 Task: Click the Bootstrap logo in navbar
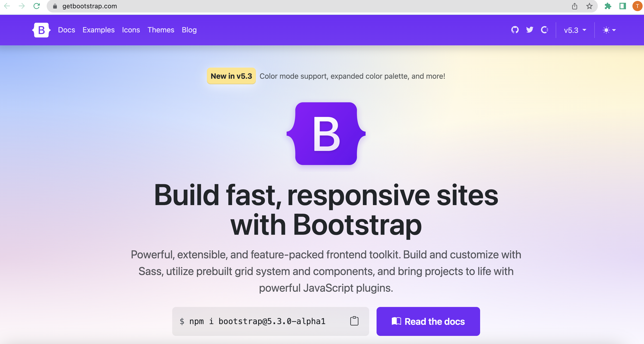(x=41, y=30)
